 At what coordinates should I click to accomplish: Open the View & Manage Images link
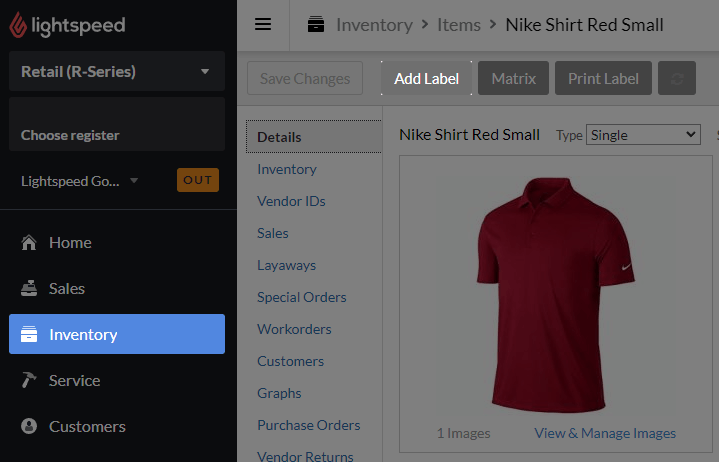click(605, 433)
